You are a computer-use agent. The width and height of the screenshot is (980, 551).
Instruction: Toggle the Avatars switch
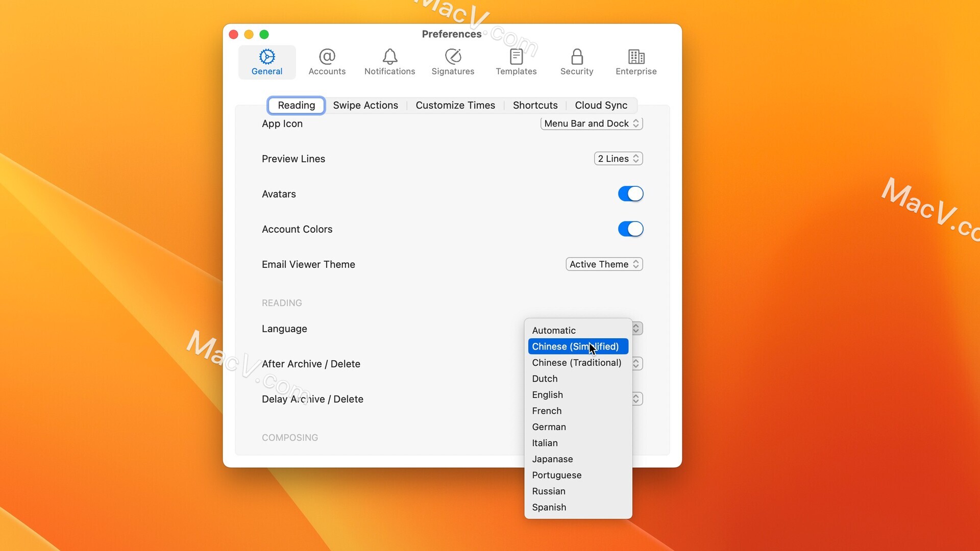tap(631, 194)
